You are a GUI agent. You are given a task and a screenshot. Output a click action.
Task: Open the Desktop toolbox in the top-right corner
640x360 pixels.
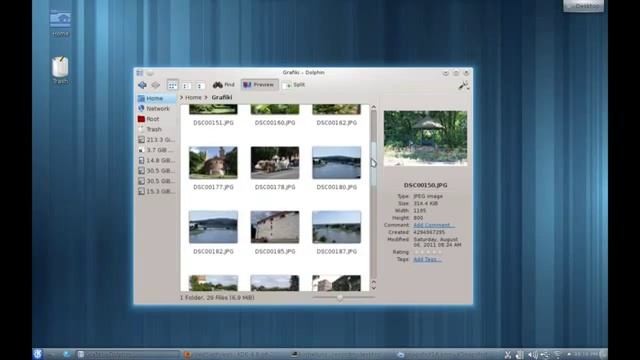click(x=583, y=6)
